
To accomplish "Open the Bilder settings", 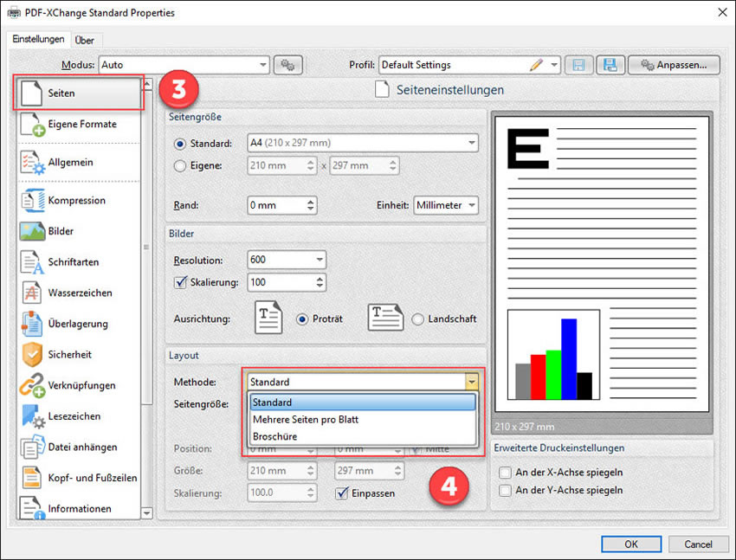I will (x=79, y=231).
